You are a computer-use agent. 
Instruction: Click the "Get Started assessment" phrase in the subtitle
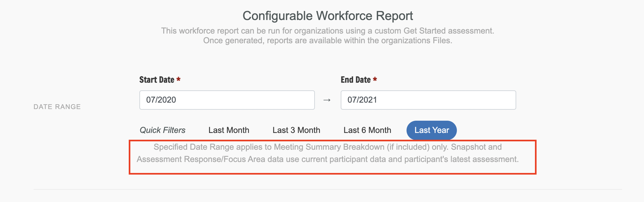click(448, 31)
